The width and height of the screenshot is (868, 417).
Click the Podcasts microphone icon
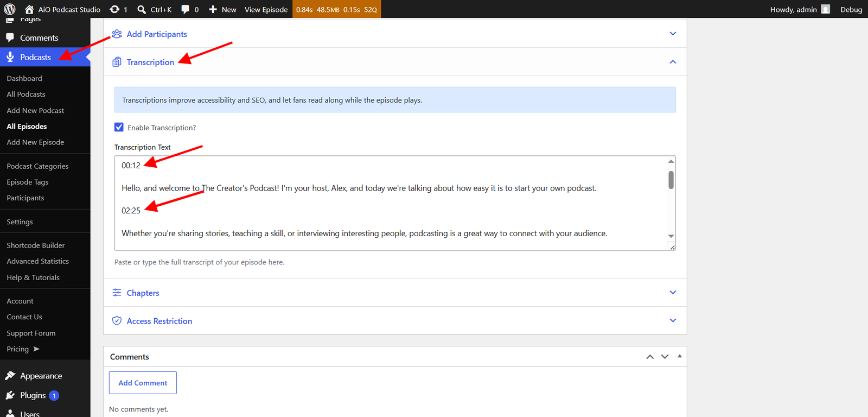tap(10, 57)
